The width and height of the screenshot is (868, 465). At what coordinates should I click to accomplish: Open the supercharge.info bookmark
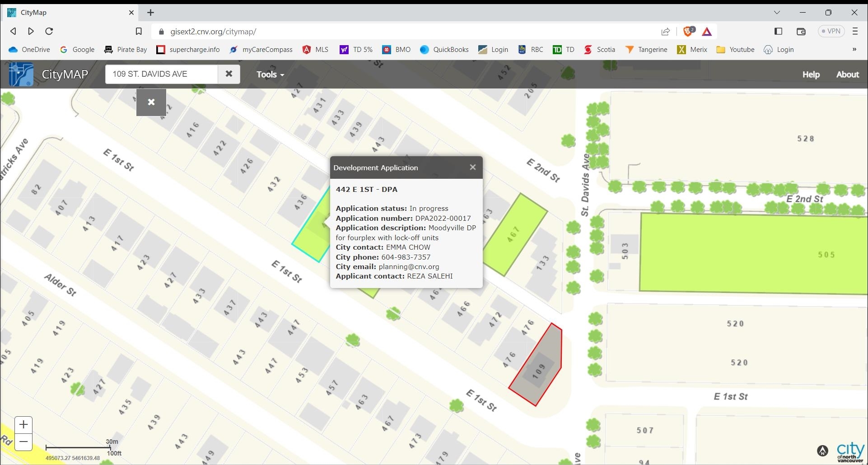point(188,50)
